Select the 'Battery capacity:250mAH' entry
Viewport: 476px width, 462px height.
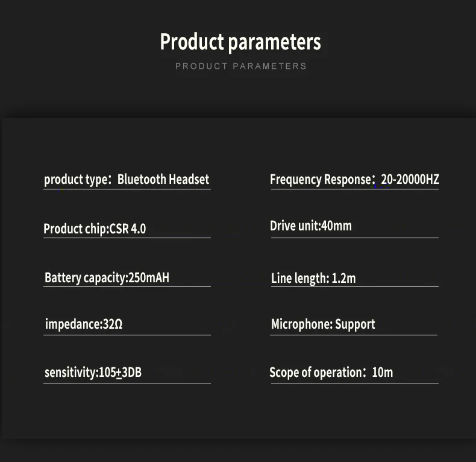click(x=107, y=278)
